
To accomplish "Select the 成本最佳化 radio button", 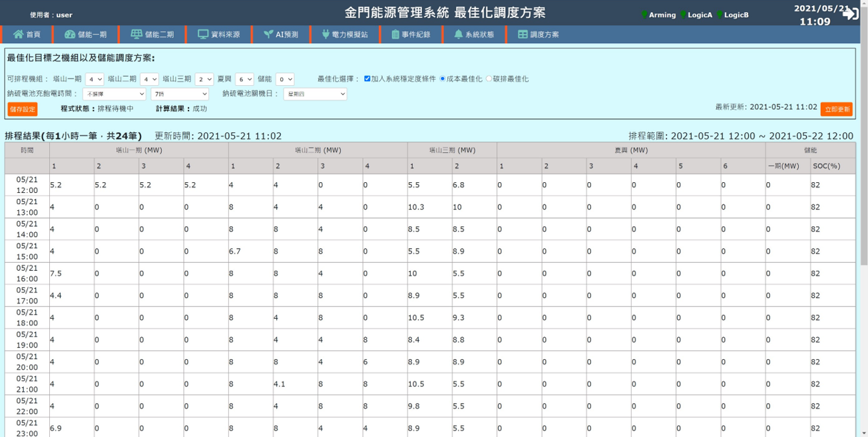I will [443, 78].
